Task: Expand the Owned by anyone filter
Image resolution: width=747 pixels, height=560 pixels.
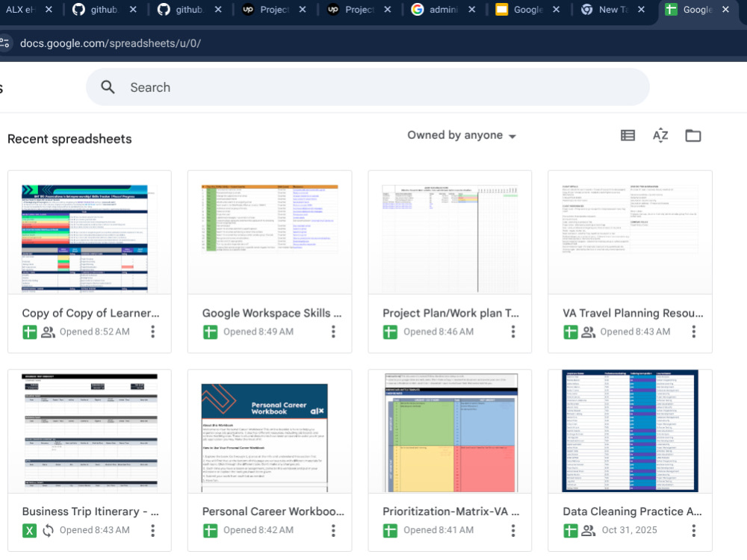Action: (462, 135)
